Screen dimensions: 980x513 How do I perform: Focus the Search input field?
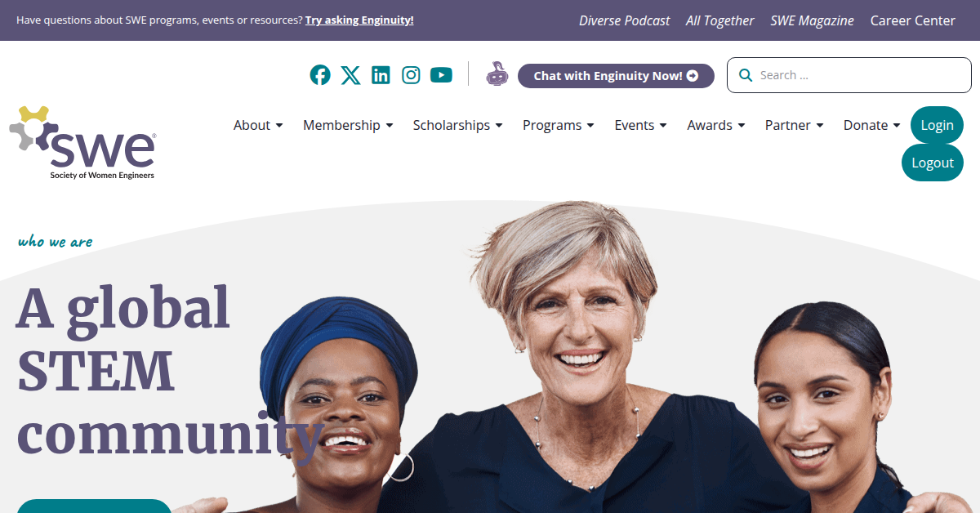pos(849,75)
